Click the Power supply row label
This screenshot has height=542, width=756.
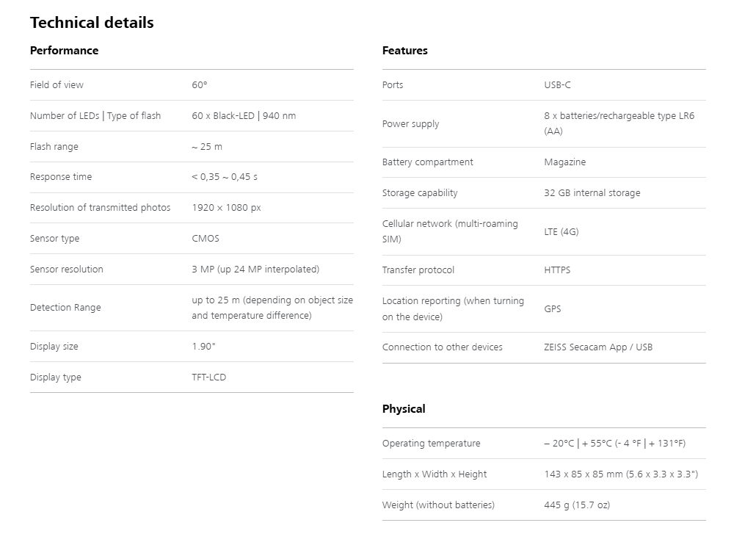coord(410,124)
